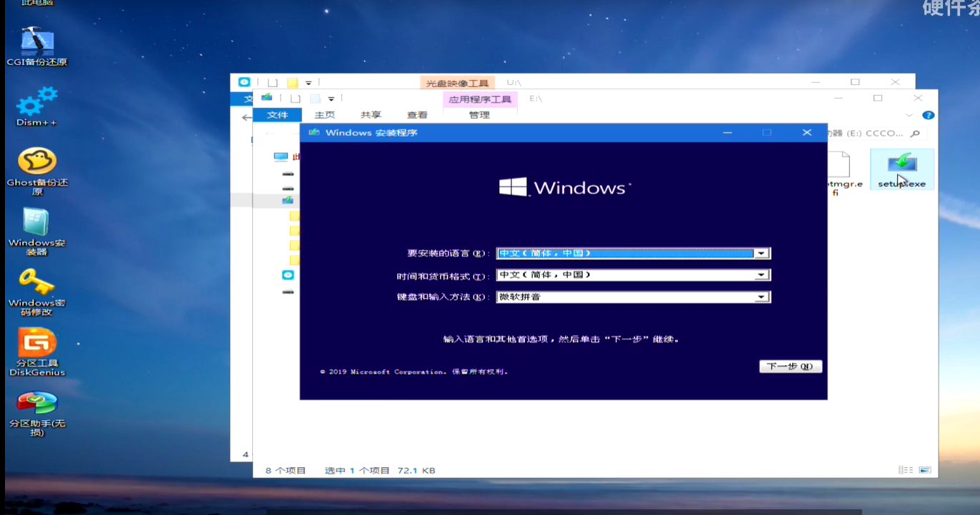
Task: Open the CGI备份还原 desktop icon
Action: coord(36,46)
